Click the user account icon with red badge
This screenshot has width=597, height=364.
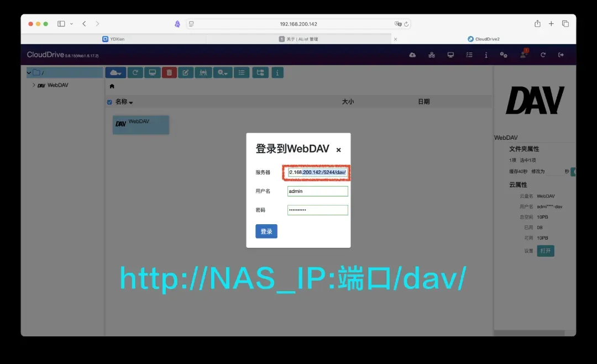[x=524, y=54]
